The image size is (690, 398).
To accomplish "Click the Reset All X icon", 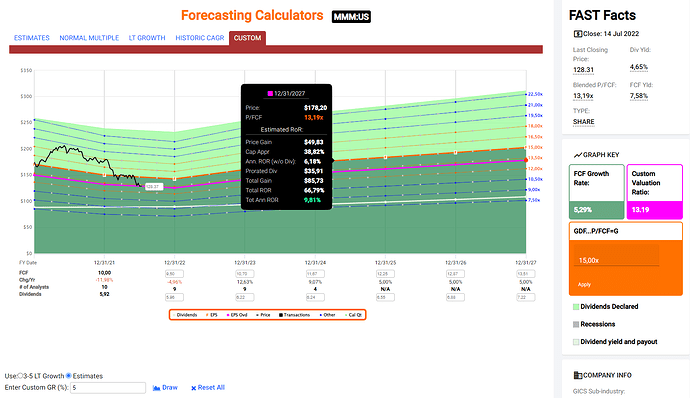I will pos(194,388).
